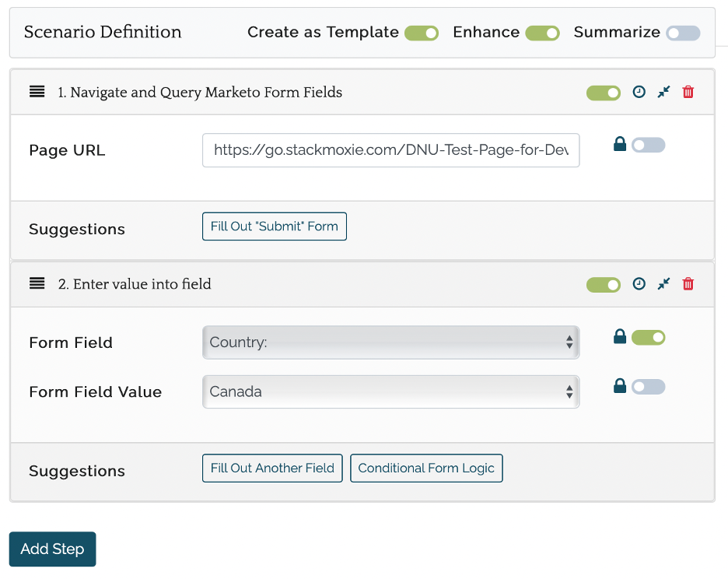The width and height of the screenshot is (728, 579).
Task: Click the clock icon on step 1
Action: click(639, 92)
